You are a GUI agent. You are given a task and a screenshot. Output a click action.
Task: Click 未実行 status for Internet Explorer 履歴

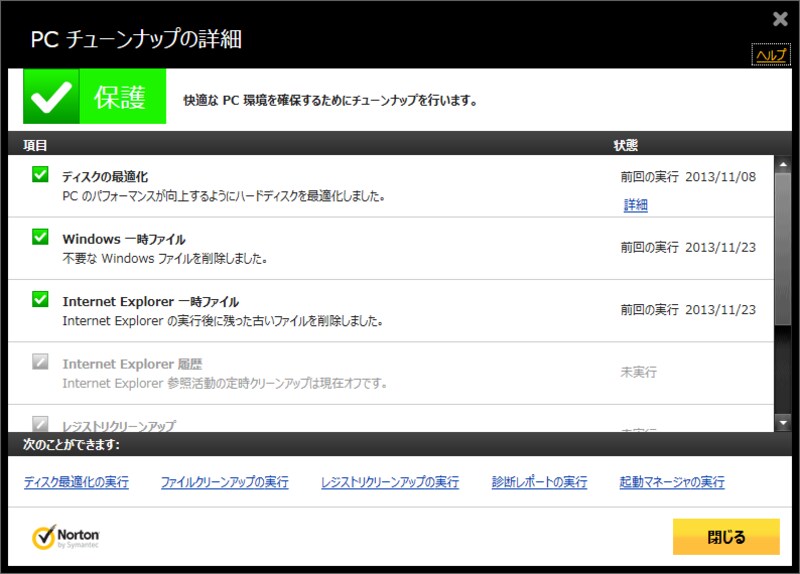coord(639,372)
